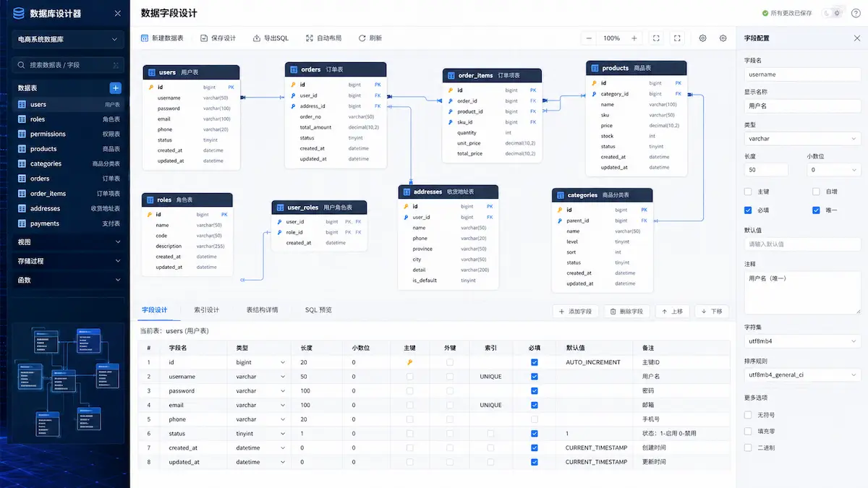The height and width of the screenshot is (488, 868).
Task: Move the field down with 下移
Action: (x=712, y=311)
